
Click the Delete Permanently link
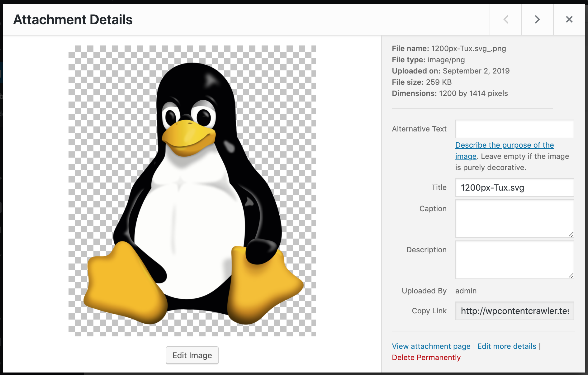[x=426, y=358]
